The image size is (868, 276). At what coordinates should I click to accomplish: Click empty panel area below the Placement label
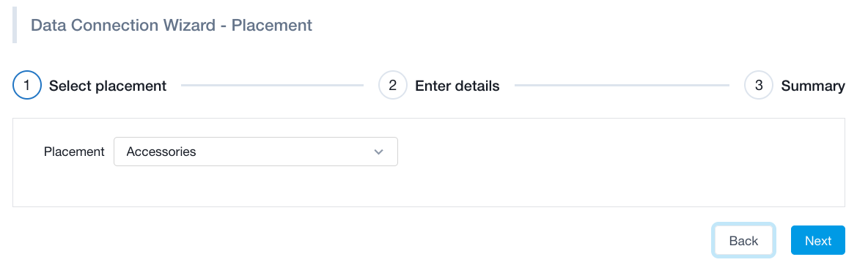[x=74, y=185]
